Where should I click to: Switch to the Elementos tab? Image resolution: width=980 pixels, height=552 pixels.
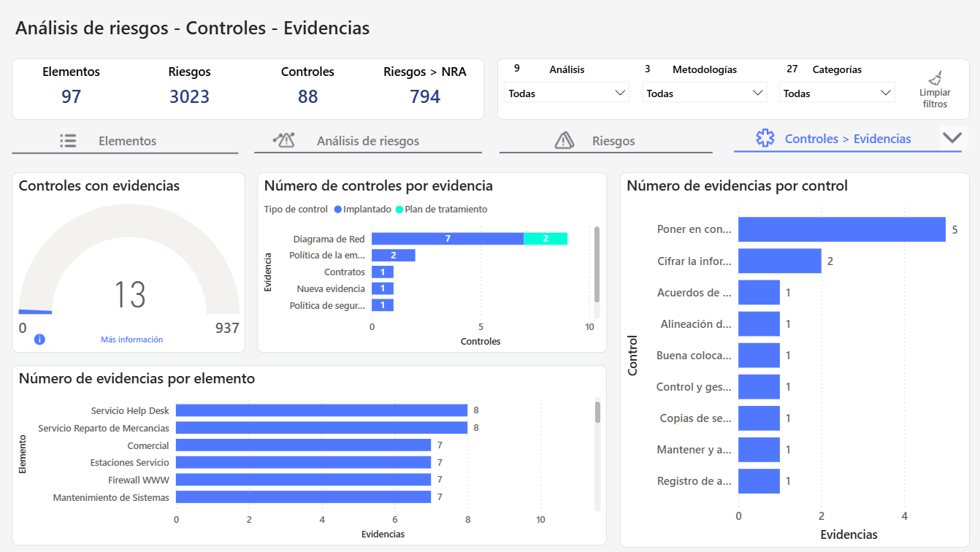pos(127,141)
